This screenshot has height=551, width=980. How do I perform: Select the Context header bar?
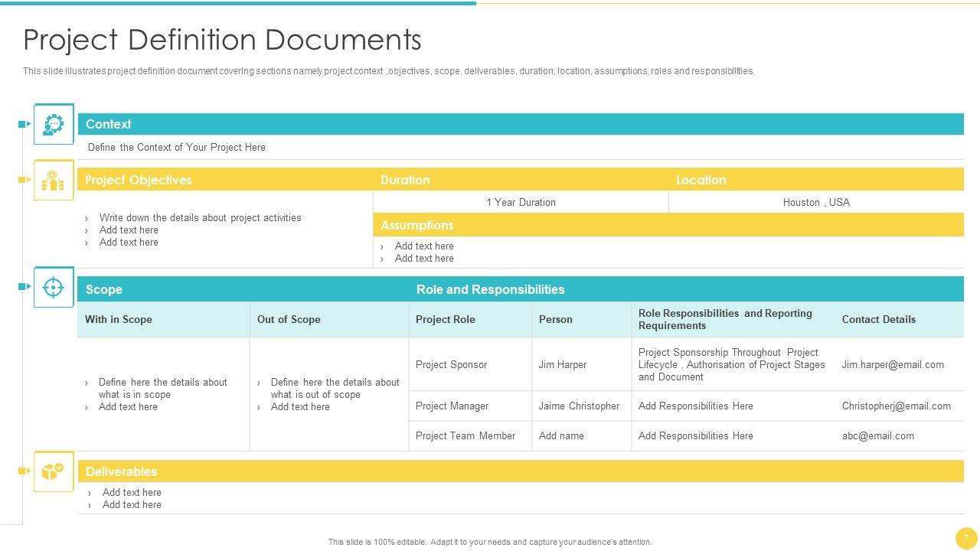521,124
